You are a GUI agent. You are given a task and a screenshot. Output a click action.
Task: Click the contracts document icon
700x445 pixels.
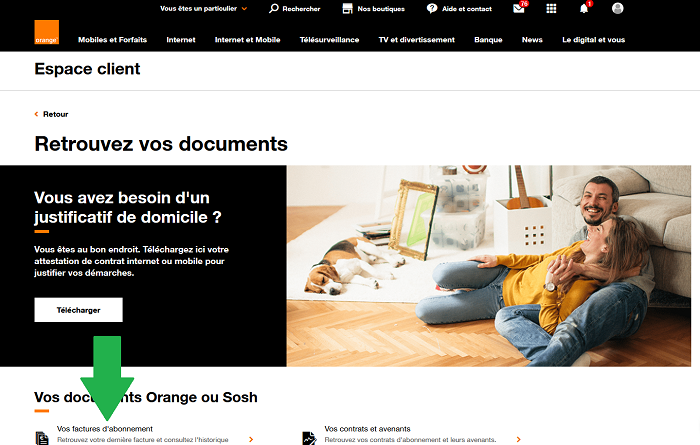(309, 438)
